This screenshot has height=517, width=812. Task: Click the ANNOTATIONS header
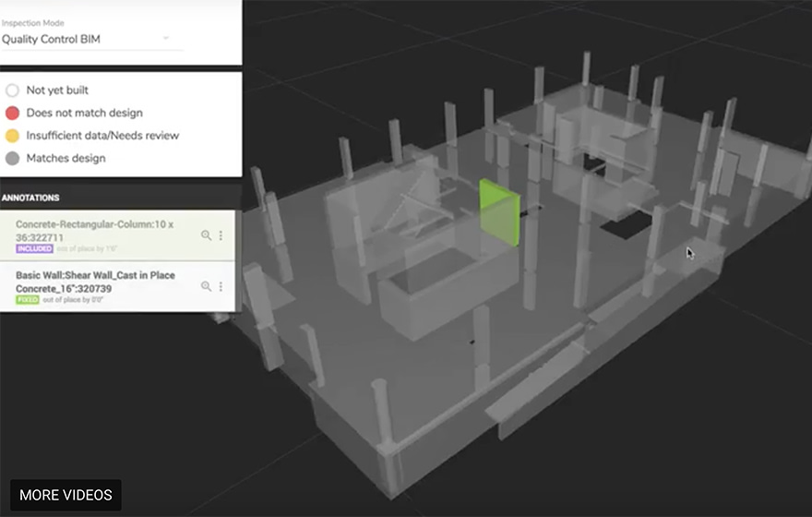click(30, 198)
